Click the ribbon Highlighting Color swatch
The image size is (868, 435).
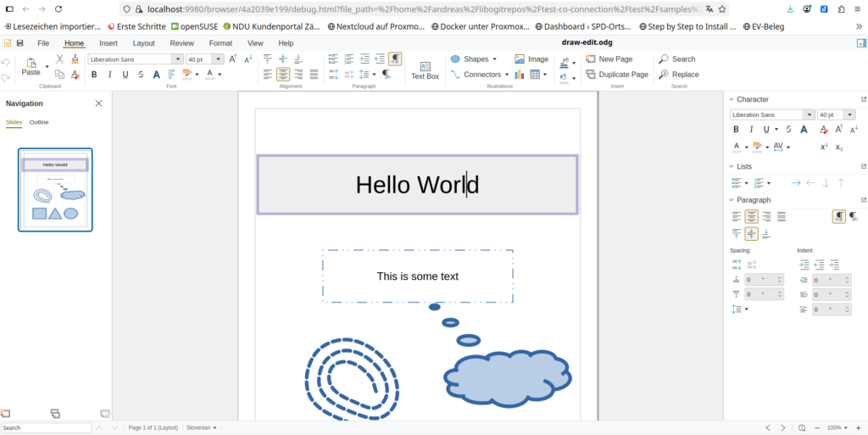[x=186, y=74]
